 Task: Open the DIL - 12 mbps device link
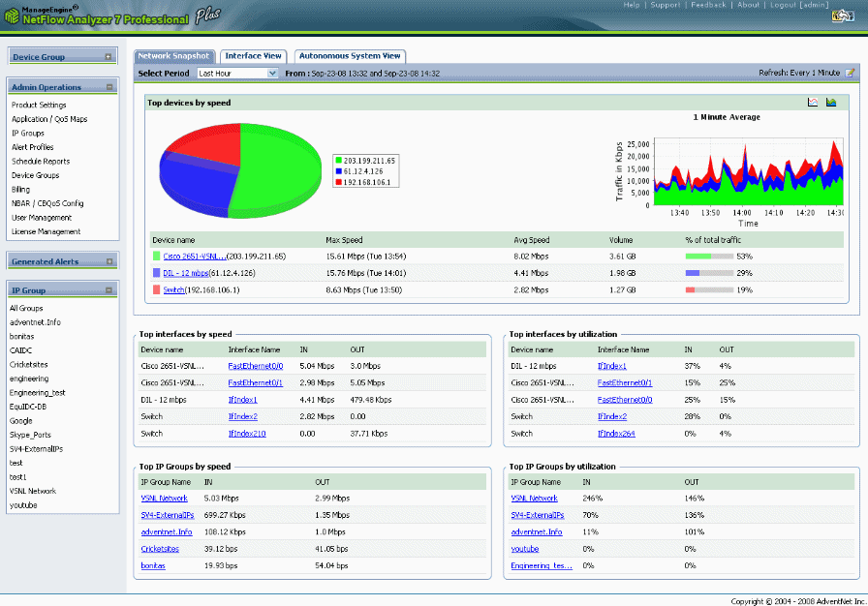point(185,273)
